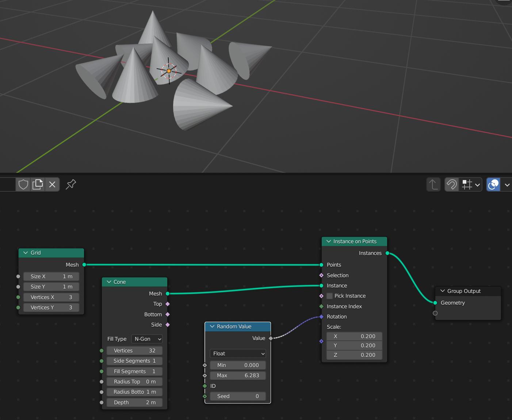Click the Random Value Min field
The width and height of the screenshot is (512, 420).
coord(238,365)
